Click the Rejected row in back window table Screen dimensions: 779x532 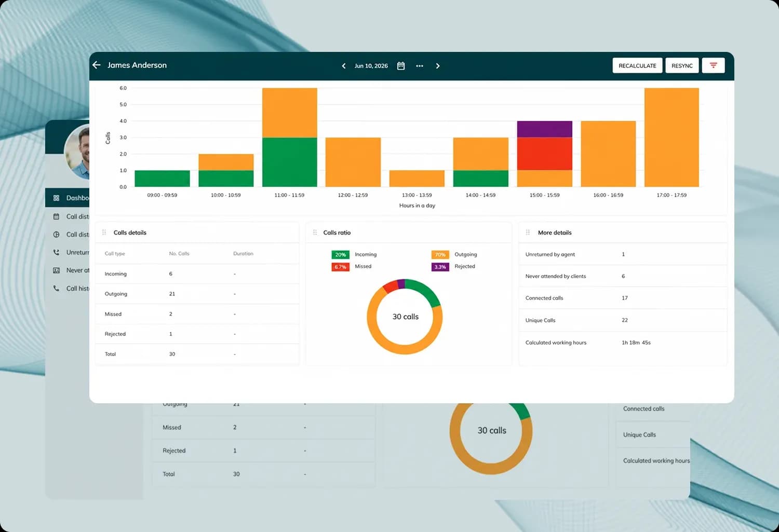(263, 451)
